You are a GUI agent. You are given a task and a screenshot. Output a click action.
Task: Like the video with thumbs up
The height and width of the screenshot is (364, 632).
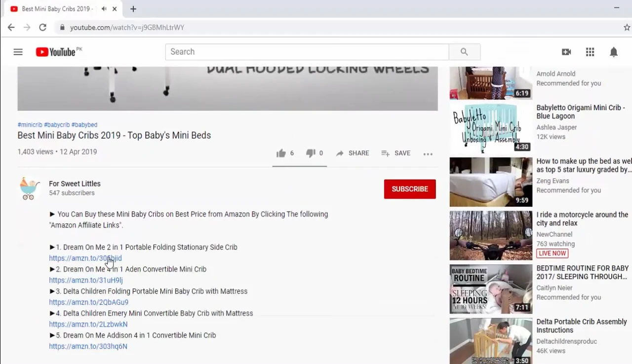tap(281, 153)
